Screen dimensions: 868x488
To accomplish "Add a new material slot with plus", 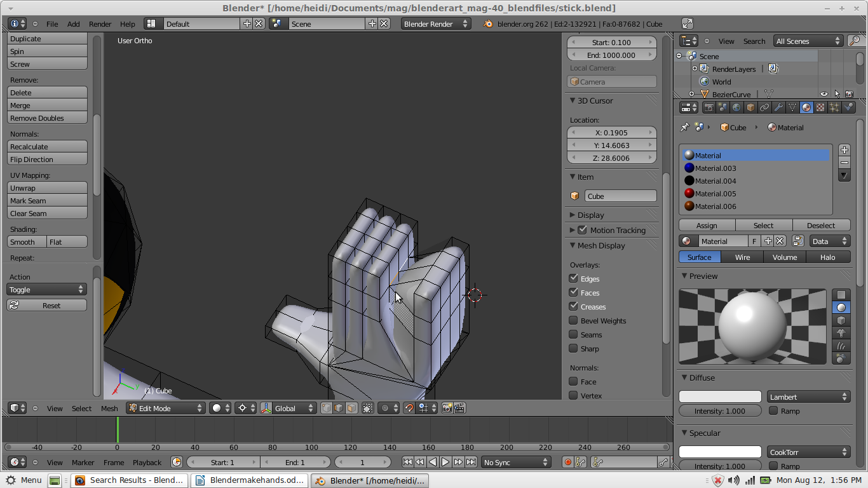I will click(x=844, y=150).
